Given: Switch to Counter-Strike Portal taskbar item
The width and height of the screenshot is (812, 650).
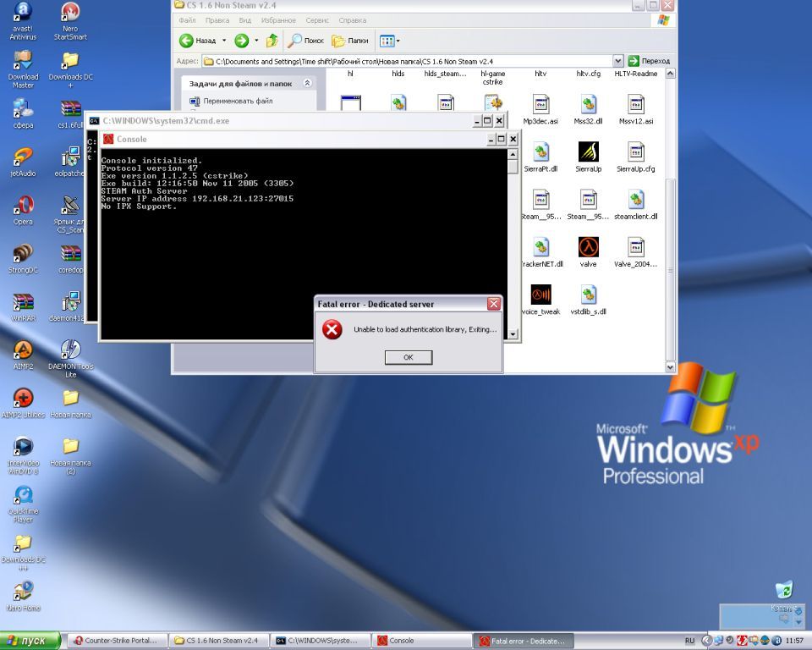Looking at the screenshot, I should (119, 641).
